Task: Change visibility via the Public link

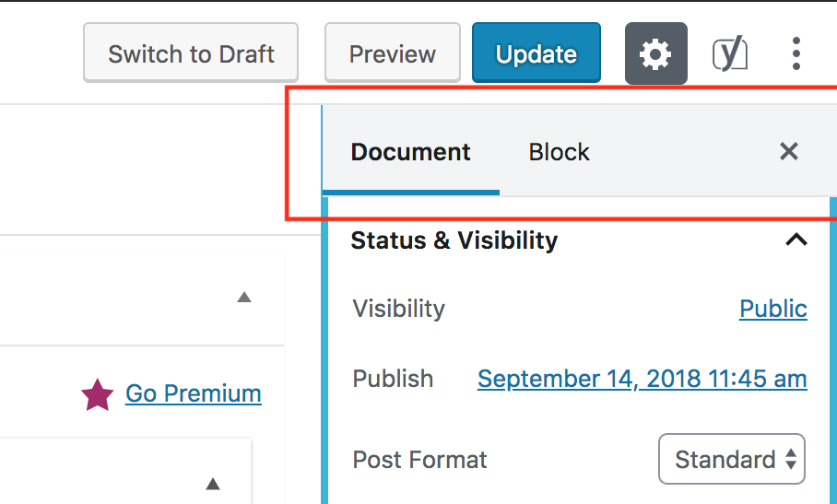Action: [772, 309]
